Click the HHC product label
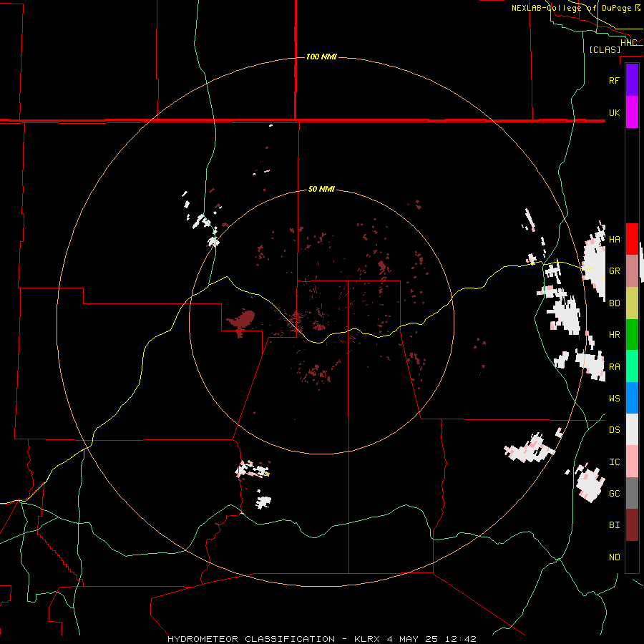Screen dimensions: 644x644 pyautogui.click(x=628, y=43)
